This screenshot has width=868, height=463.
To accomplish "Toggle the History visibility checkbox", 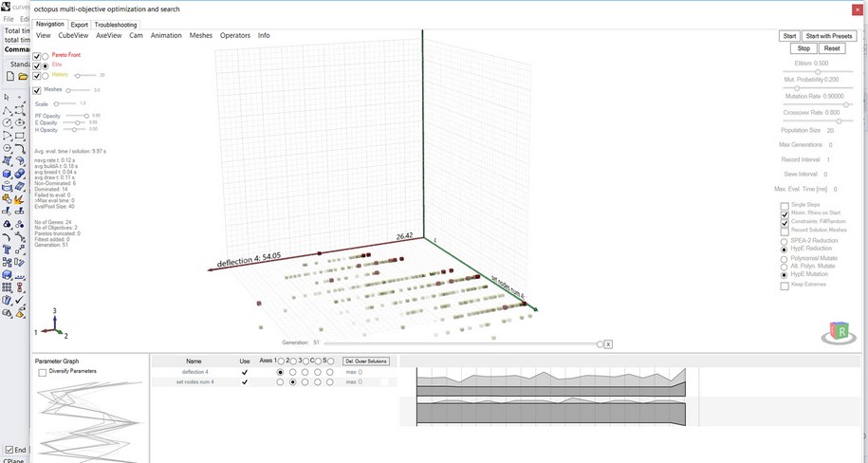I will (37, 76).
